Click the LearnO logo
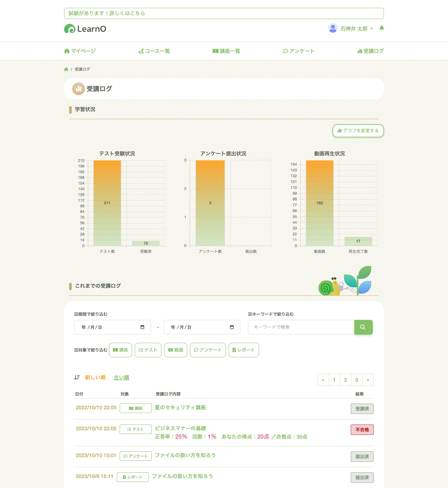 [x=85, y=29]
